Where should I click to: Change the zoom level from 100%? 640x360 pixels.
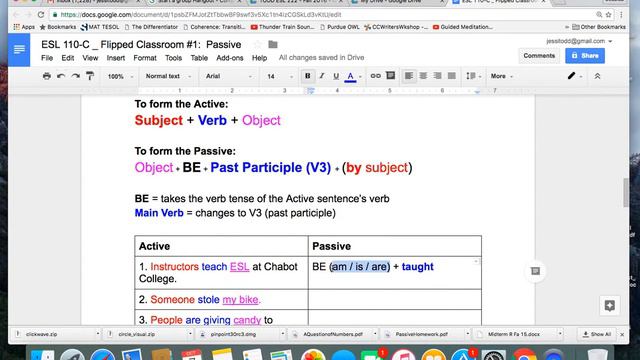[x=120, y=76]
